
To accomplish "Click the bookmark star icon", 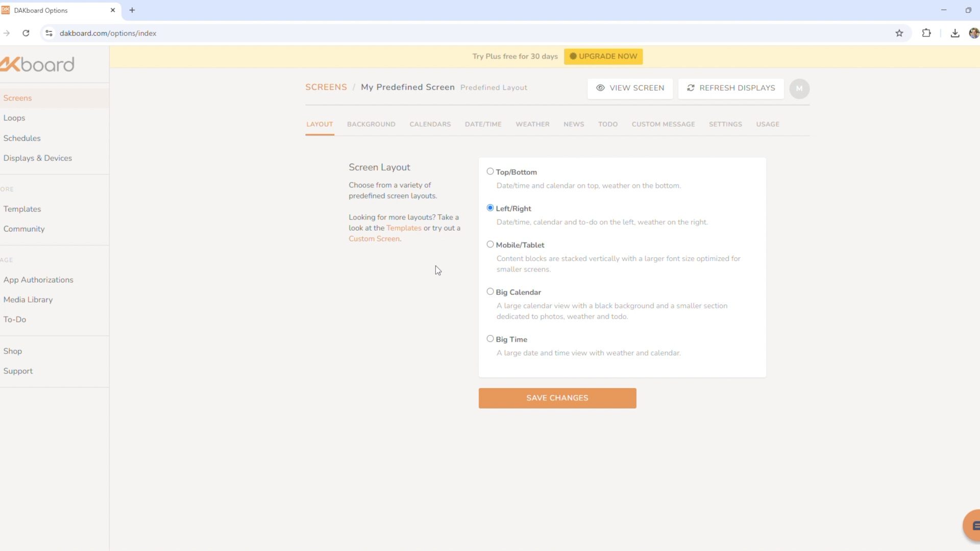I will [x=899, y=33].
